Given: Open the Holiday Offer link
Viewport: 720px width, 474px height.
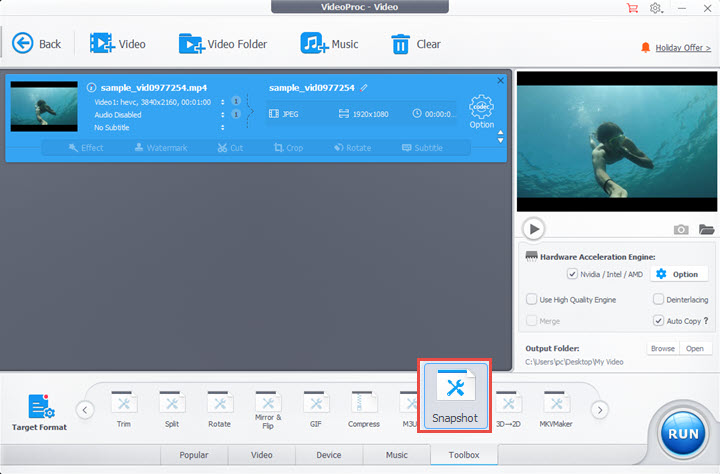Looking at the screenshot, I should click(683, 48).
